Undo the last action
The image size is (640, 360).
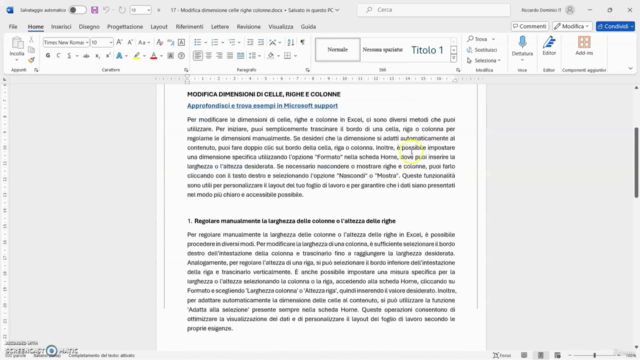coord(106,10)
